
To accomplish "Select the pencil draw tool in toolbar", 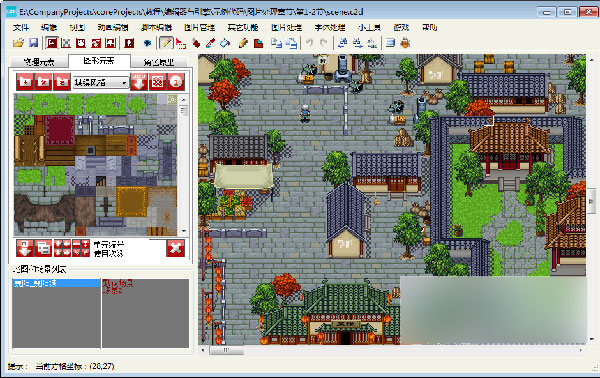I will pos(166,43).
